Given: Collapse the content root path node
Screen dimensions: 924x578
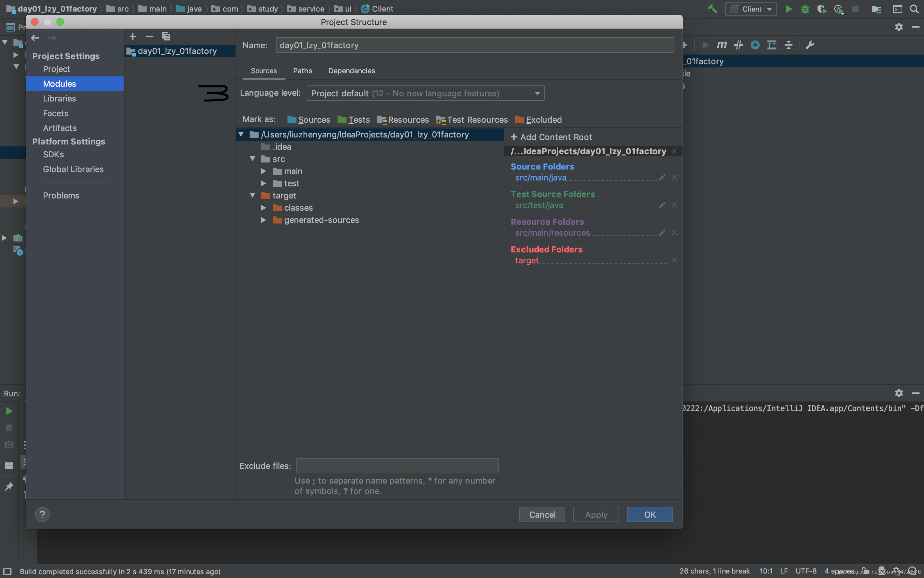Looking at the screenshot, I should click(x=241, y=134).
